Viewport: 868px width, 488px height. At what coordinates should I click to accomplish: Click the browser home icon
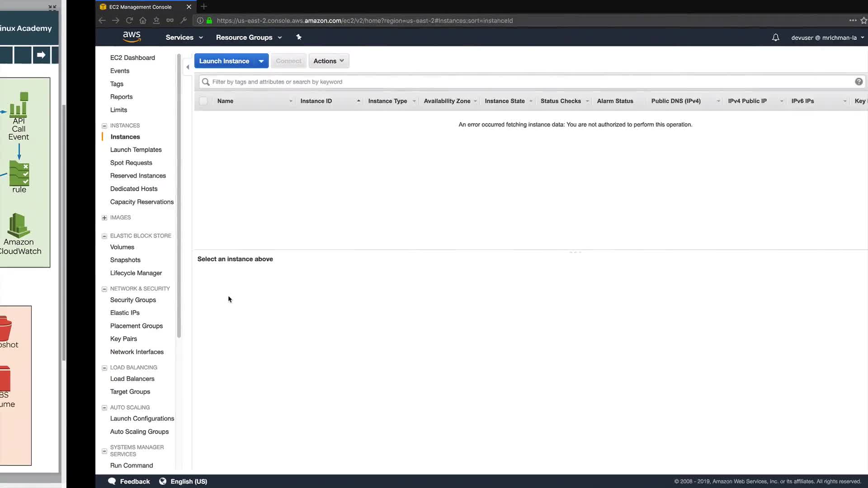click(143, 20)
